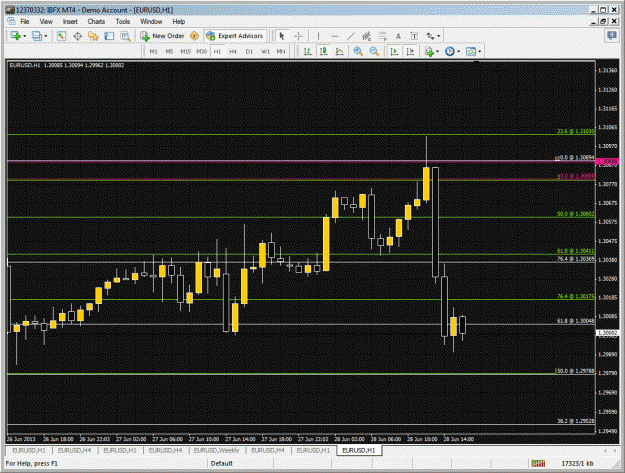Expand the Indicators list dropdown
Image resolution: width=625 pixels, height=473 pixels.
point(438,51)
